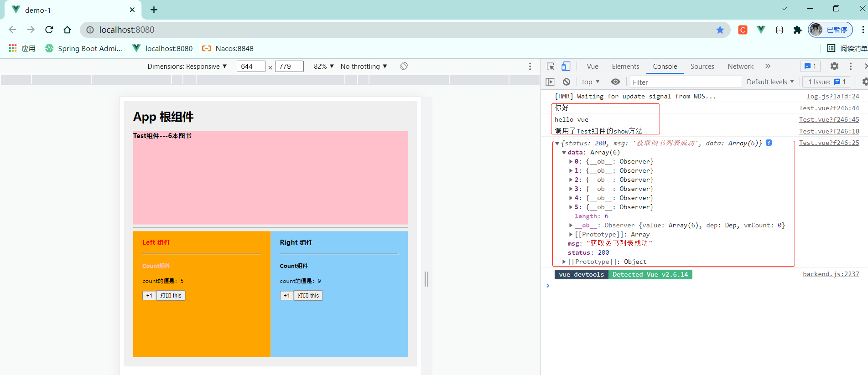
Task: Clear the console output
Action: pyautogui.click(x=567, y=82)
